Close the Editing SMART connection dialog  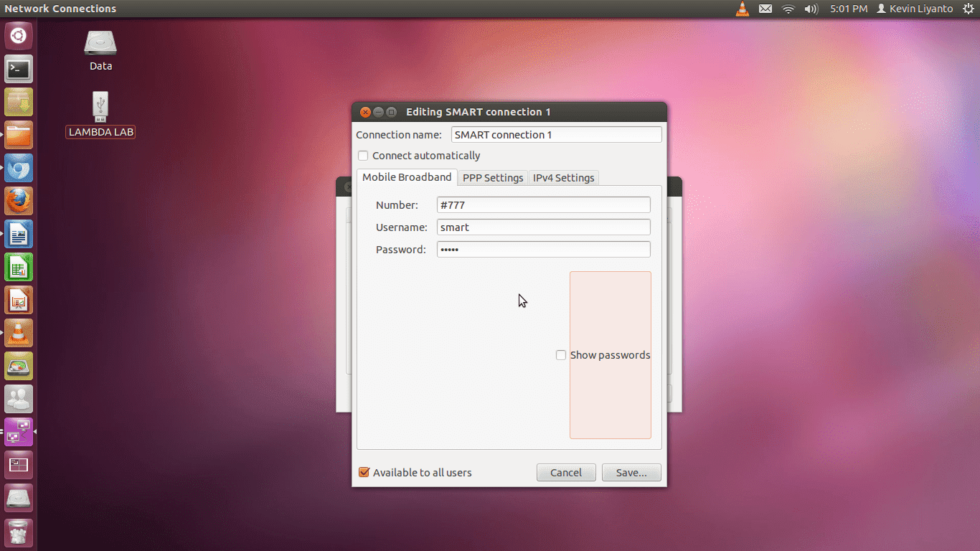click(365, 112)
